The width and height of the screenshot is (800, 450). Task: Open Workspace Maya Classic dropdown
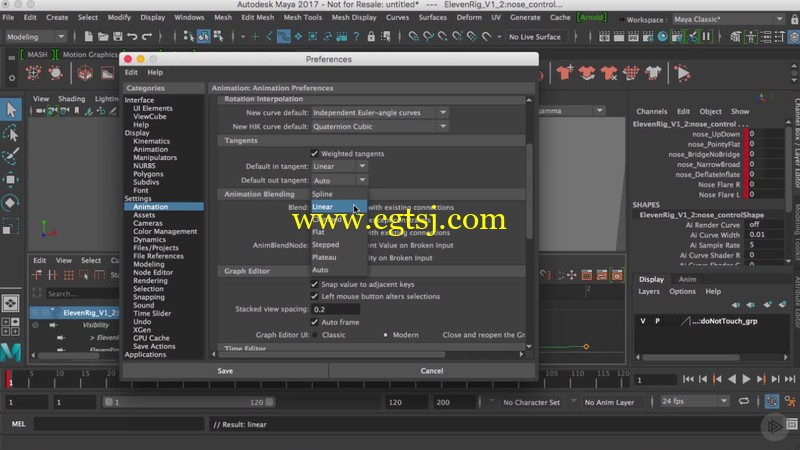click(x=728, y=19)
